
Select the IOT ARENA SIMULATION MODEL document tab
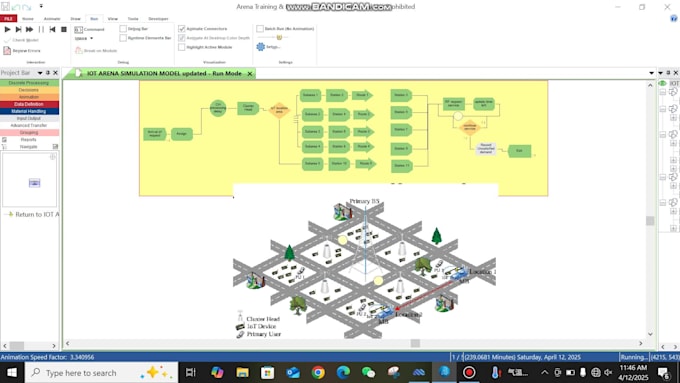click(x=164, y=74)
